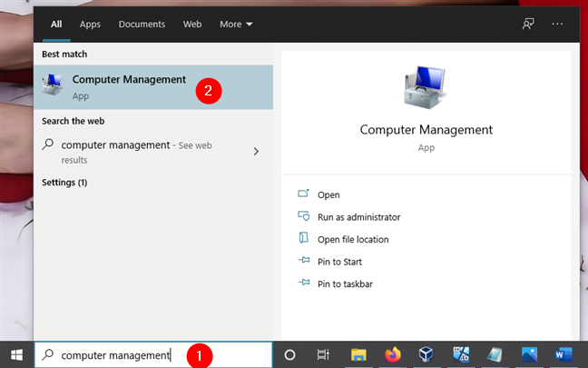Click the pin icon next to Pin to Start
This screenshot has width=588, height=368.
[304, 260]
